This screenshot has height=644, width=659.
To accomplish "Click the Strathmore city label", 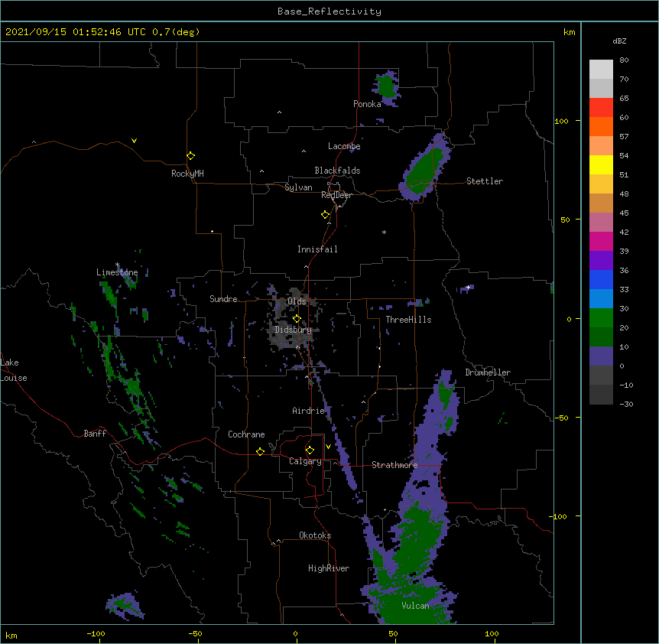I will click(x=394, y=465).
